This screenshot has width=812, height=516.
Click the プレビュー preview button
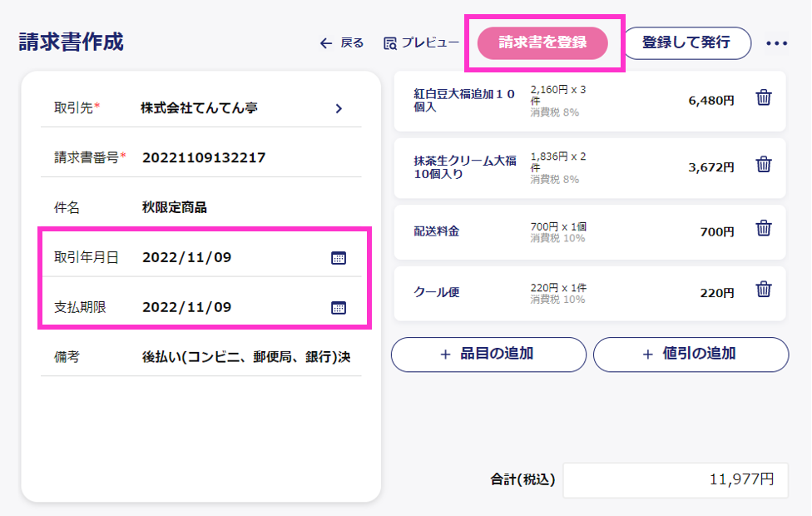pyautogui.click(x=421, y=43)
